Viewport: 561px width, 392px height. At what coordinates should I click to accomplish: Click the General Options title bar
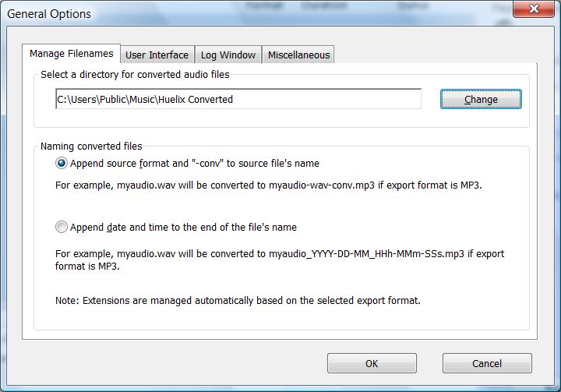234,14
